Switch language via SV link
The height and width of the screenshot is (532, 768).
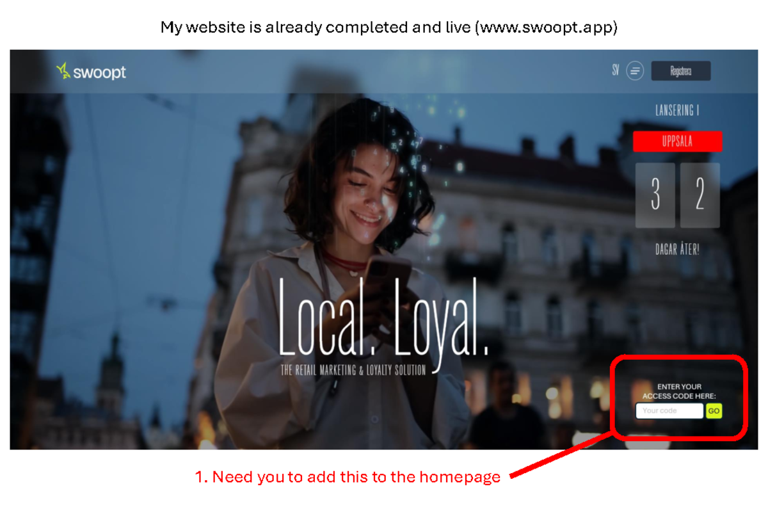[x=616, y=71]
